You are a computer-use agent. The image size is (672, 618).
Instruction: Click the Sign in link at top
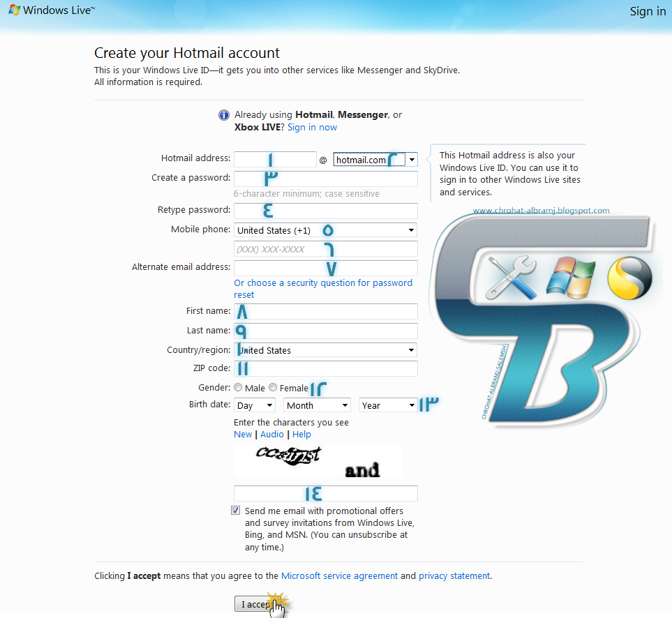pos(648,12)
